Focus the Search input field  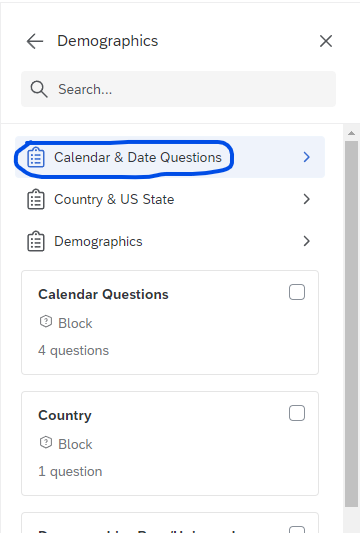pyautogui.click(x=178, y=89)
